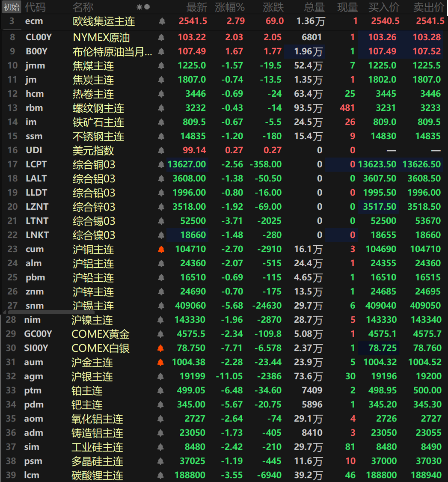Click the bell icon beside 焦炭主连
The height and width of the screenshot is (482, 448).
click(x=161, y=80)
